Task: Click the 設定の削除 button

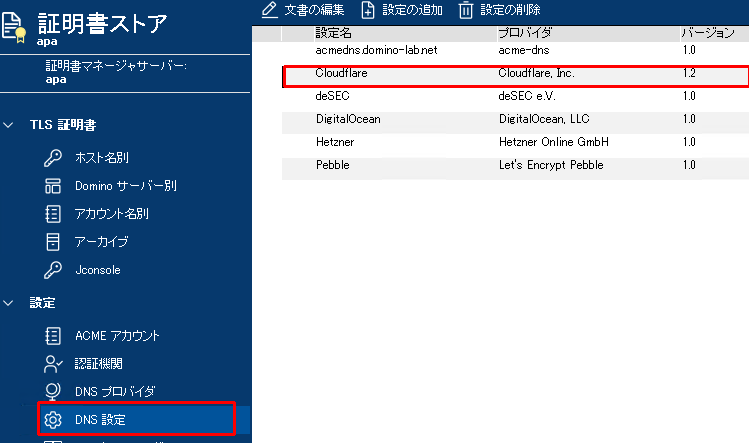Action: [500, 10]
